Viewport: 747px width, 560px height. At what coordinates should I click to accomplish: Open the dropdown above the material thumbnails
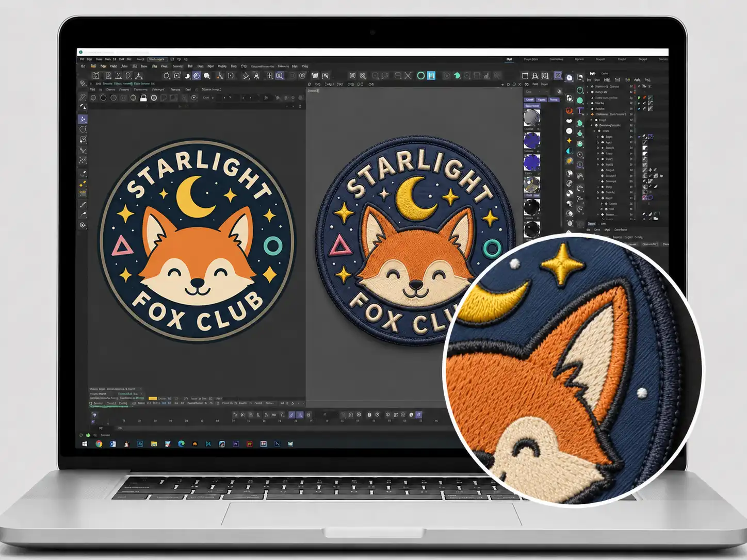tap(537, 91)
